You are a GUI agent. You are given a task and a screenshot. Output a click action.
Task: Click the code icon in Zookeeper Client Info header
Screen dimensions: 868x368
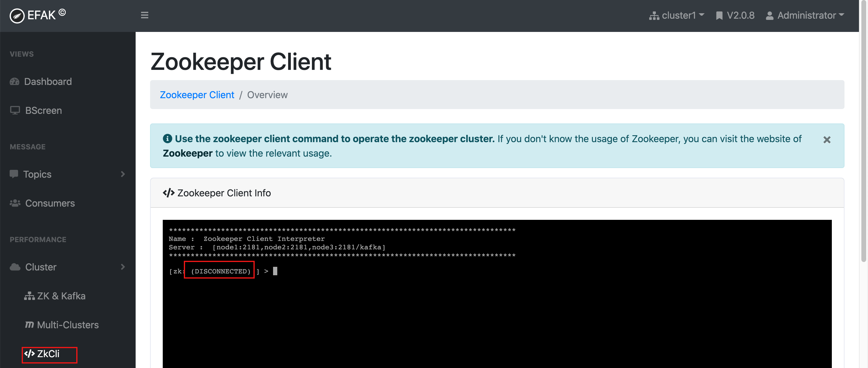pyautogui.click(x=168, y=193)
